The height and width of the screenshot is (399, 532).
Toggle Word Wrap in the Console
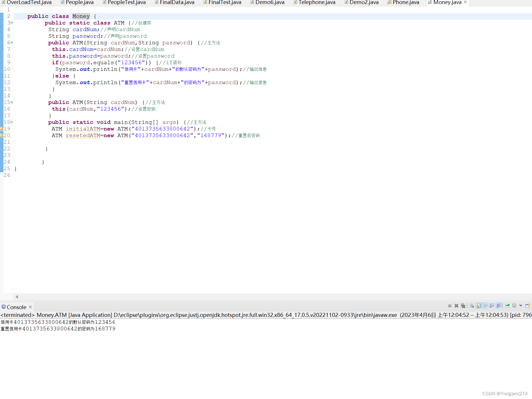(x=485, y=306)
